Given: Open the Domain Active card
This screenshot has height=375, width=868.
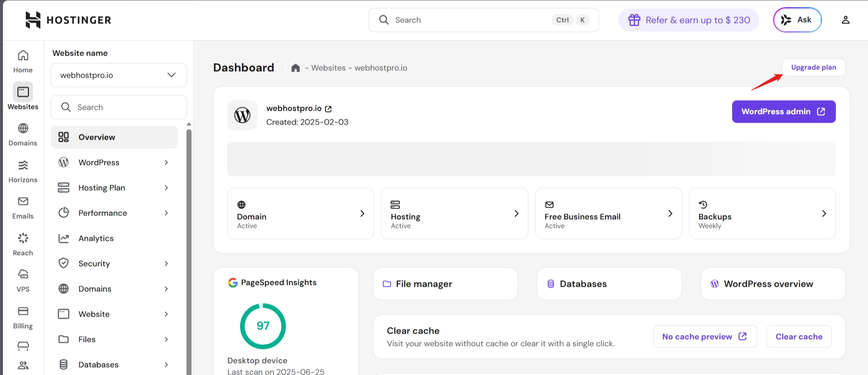Looking at the screenshot, I should tap(301, 213).
